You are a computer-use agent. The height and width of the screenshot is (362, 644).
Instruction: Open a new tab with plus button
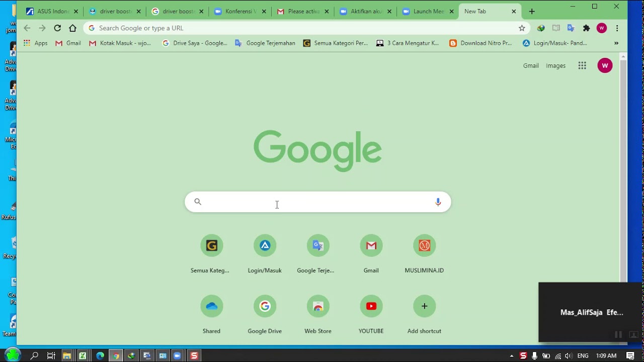point(532,11)
